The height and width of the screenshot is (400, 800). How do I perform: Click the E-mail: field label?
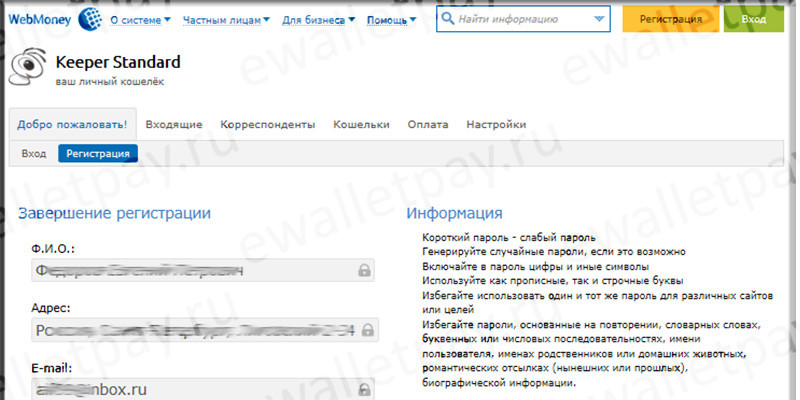click(52, 367)
